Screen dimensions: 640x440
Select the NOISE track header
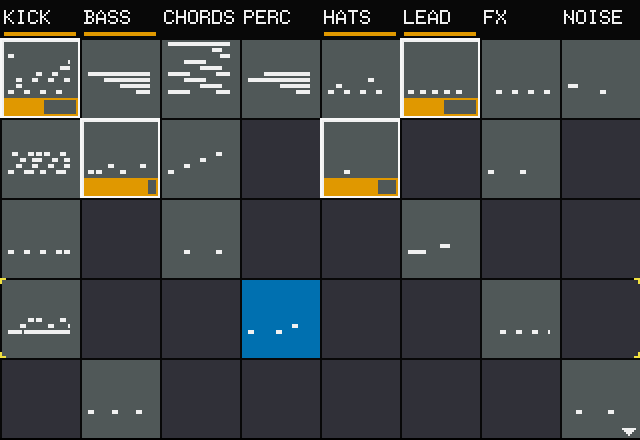593,18
